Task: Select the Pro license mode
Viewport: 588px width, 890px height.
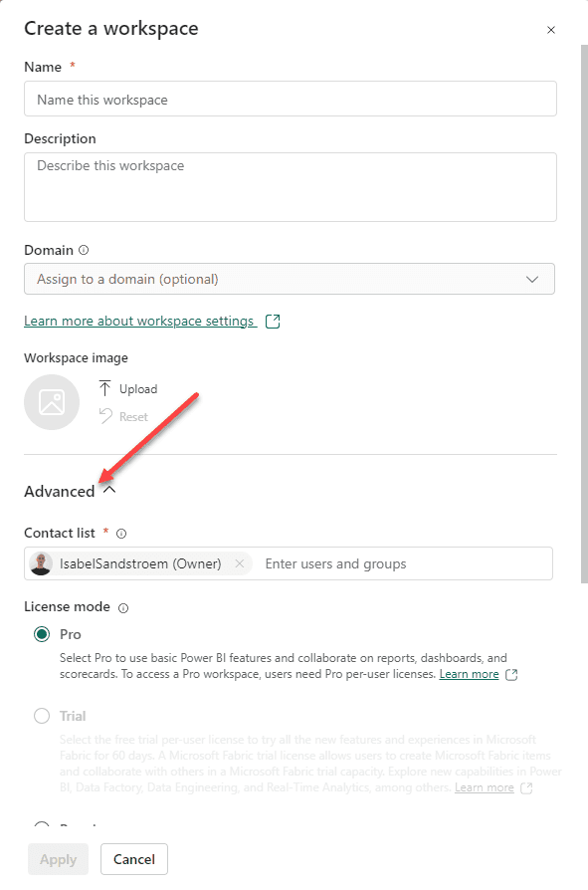Action: point(42,634)
